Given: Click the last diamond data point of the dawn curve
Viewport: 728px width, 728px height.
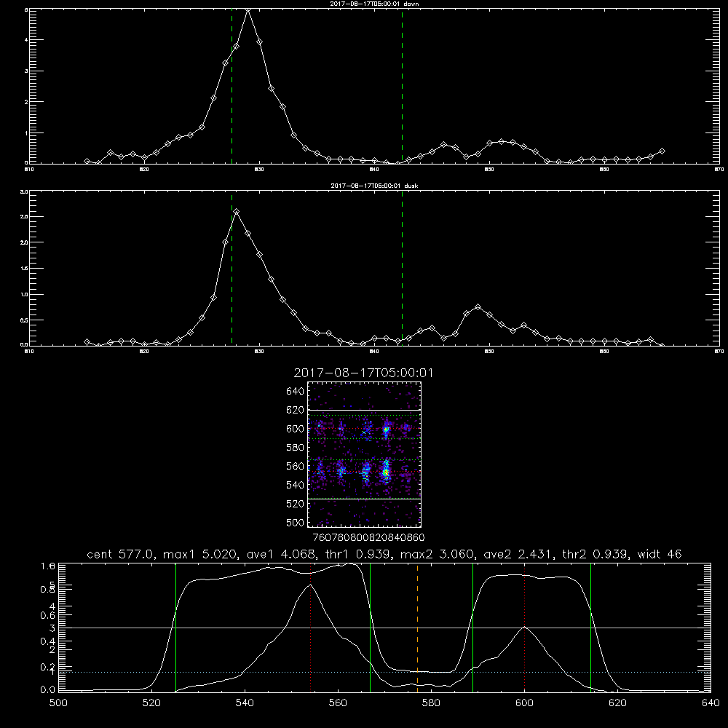Looking at the screenshot, I should (662, 151).
